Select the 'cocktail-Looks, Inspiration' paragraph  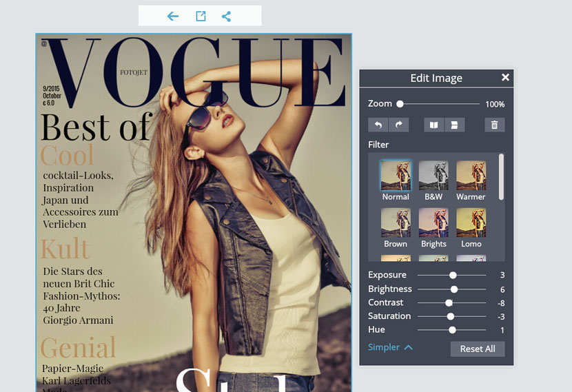click(x=80, y=200)
